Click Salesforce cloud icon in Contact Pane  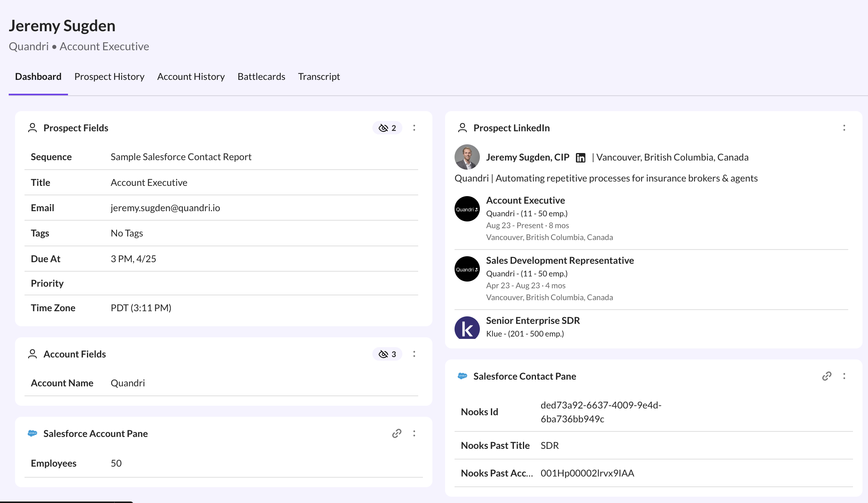462,376
